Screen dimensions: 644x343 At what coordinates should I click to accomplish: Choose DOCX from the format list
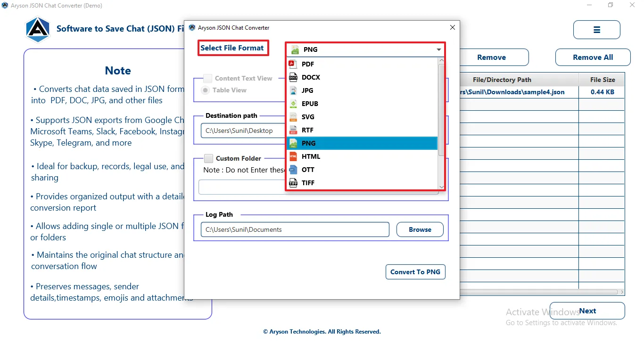(x=363, y=77)
